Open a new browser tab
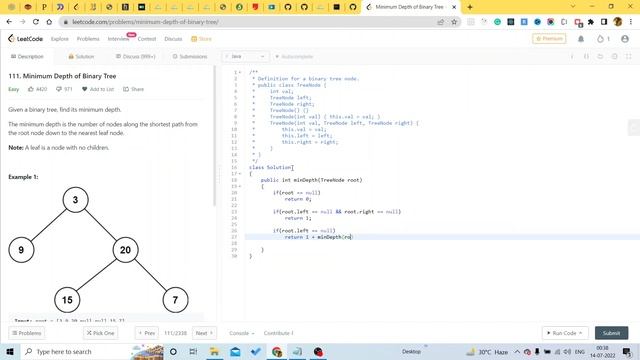Viewport: 640px width, 360px height. (470, 7)
